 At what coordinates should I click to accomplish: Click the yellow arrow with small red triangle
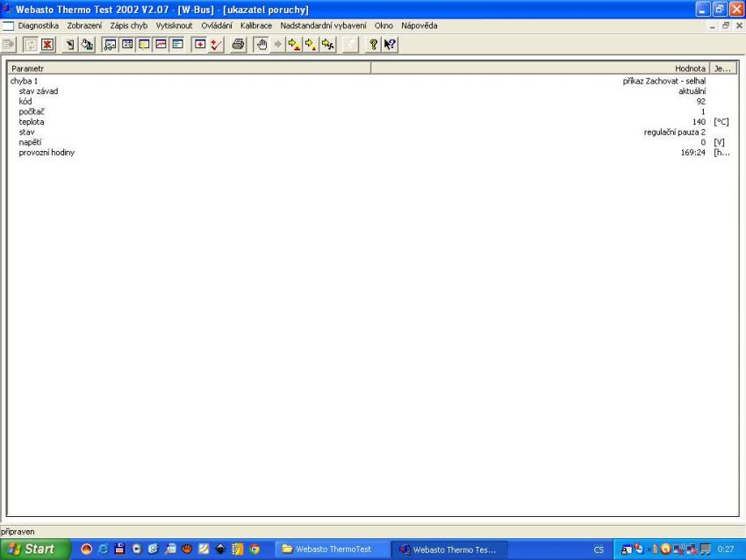(311, 45)
